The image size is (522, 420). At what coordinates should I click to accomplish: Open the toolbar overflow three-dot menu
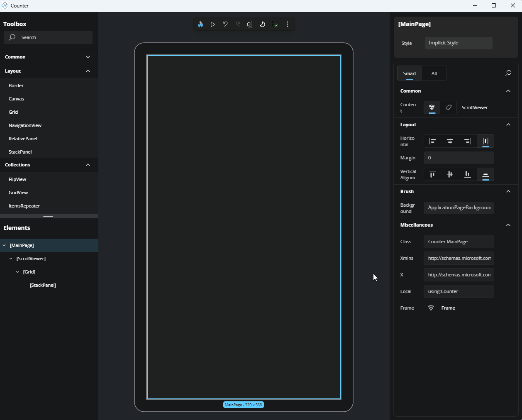pyautogui.click(x=288, y=24)
